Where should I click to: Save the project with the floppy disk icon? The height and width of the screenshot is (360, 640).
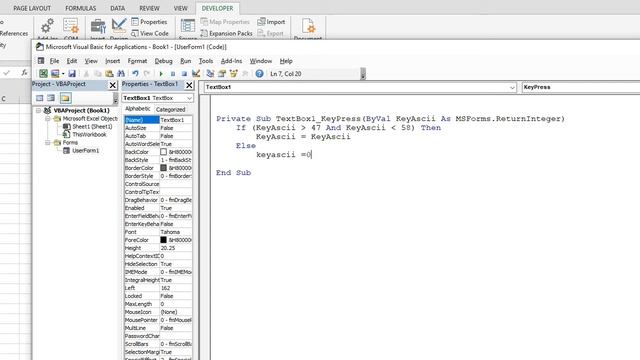[x=72, y=73]
